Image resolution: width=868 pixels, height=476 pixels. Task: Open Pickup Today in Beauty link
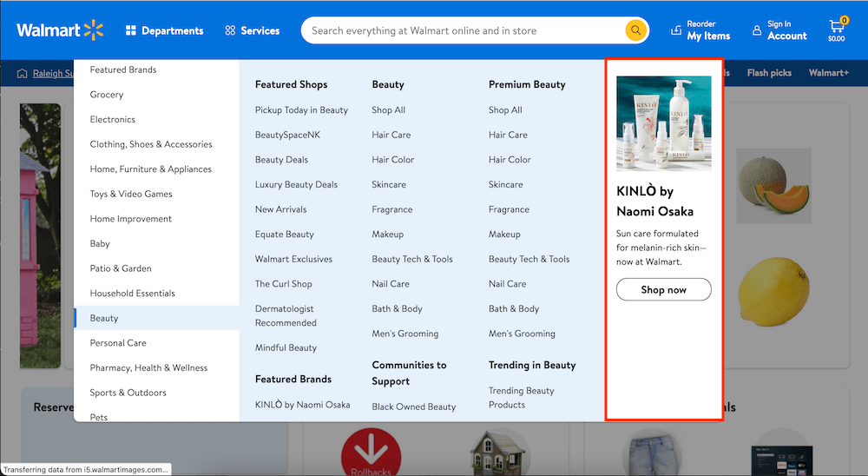click(x=301, y=110)
